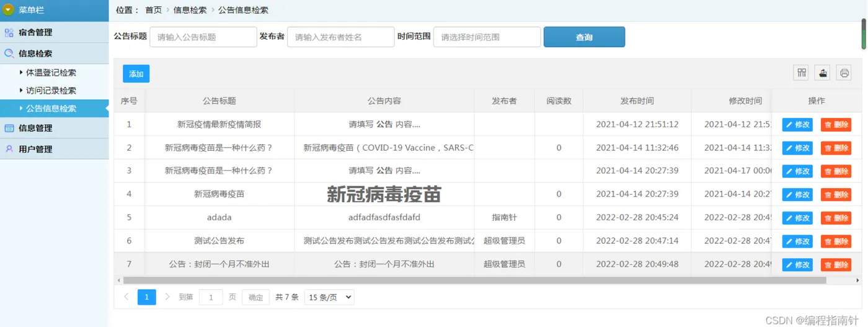Click the export table icon
The image size is (868, 327).
point(823,73)
